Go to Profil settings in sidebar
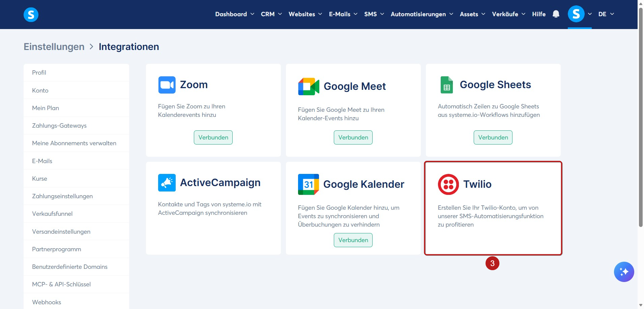 pos(76,73)
